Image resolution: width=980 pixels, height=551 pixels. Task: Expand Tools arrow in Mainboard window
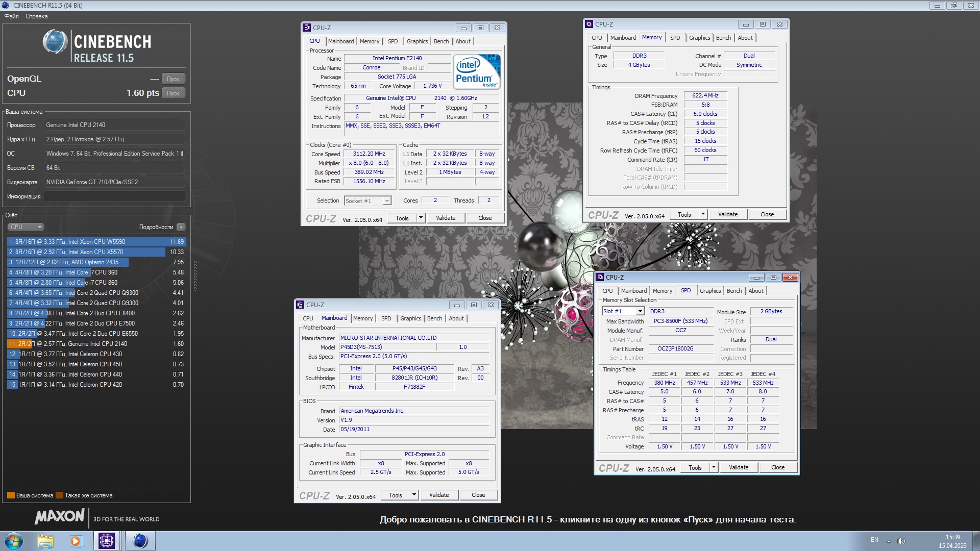(x=414, y=495)
